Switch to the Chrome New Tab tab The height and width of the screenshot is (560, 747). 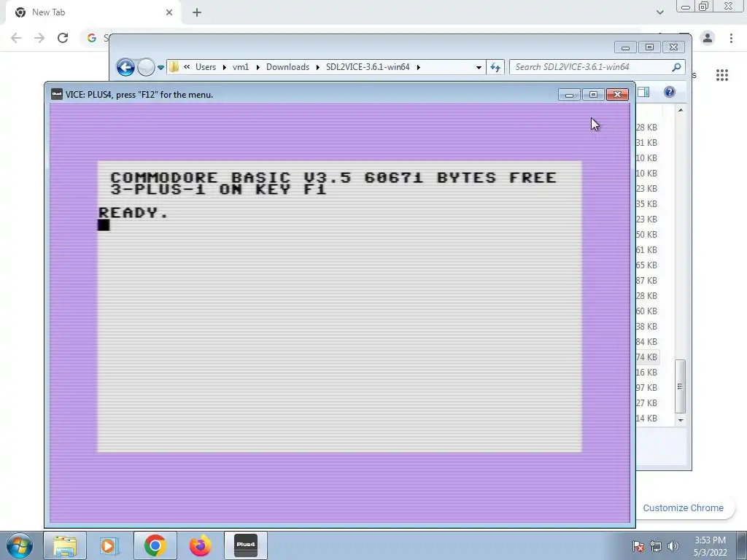93,12
